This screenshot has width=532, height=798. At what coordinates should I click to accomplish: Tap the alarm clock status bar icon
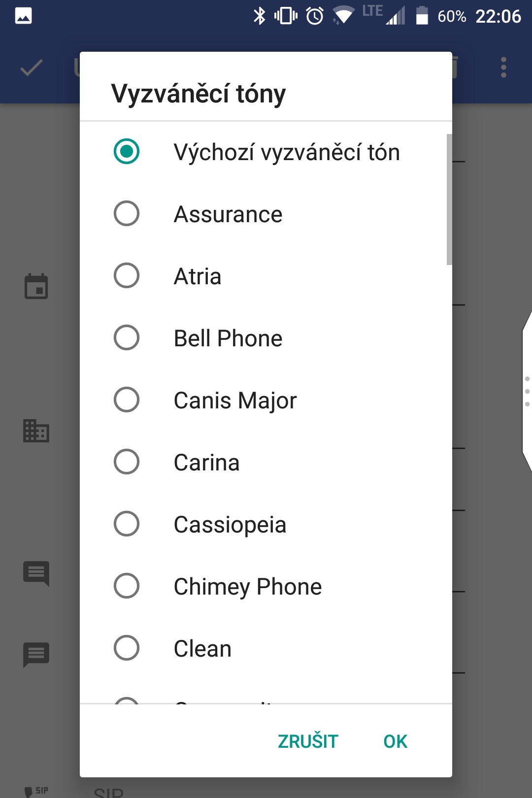coord(314,15)
